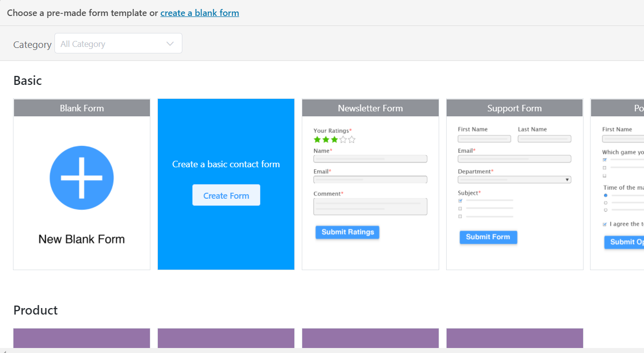Click the Create Form button
Image resolution: width=644 pixels, height=353 pixels.
pyautogui.click(x=226, y=195)
